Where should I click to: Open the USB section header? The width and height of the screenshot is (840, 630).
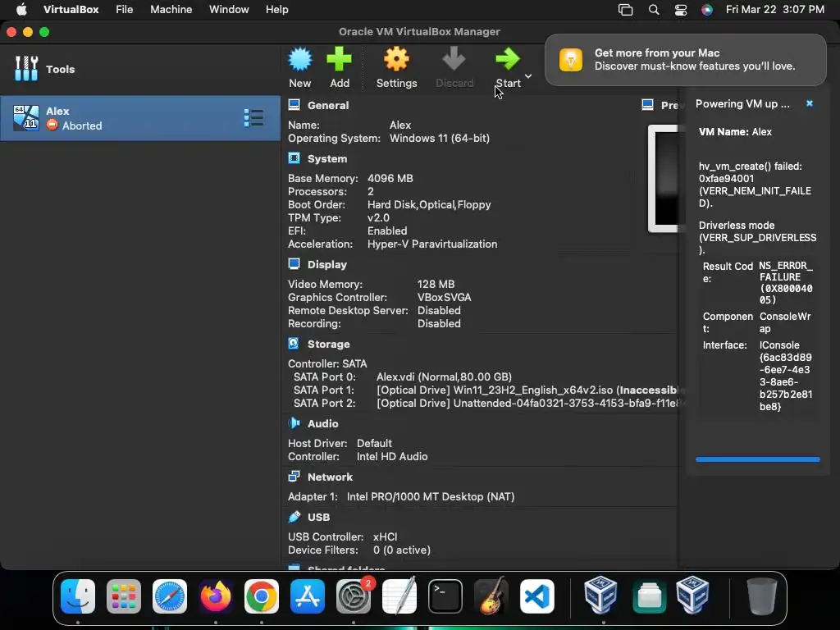click(318, 517)
